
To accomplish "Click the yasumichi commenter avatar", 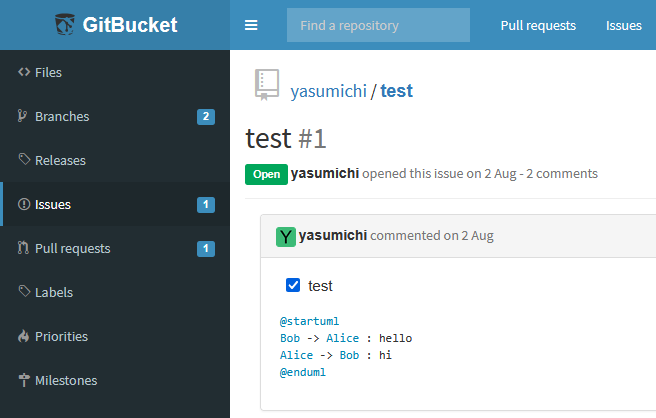I will 286,236.
